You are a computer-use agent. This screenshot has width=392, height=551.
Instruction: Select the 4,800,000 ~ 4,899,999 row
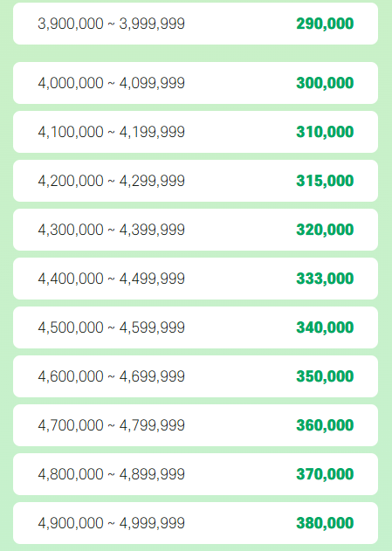pos(196,473)
